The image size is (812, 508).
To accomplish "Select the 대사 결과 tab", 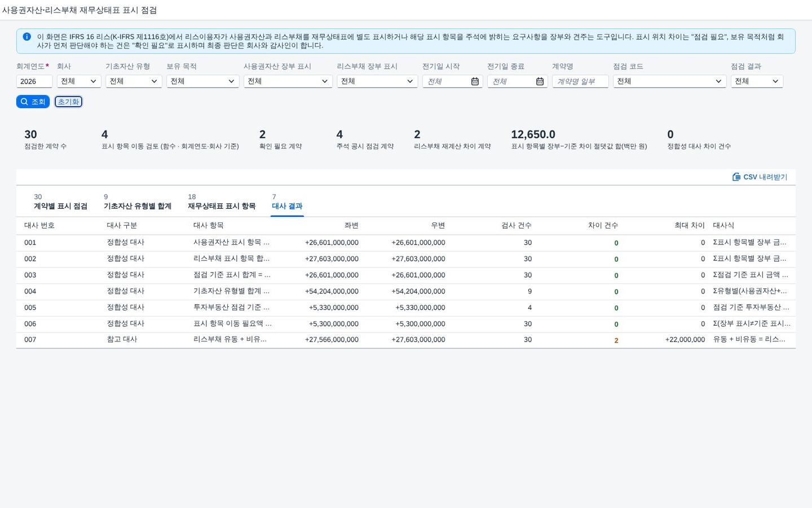I will [x=287, y=202].
